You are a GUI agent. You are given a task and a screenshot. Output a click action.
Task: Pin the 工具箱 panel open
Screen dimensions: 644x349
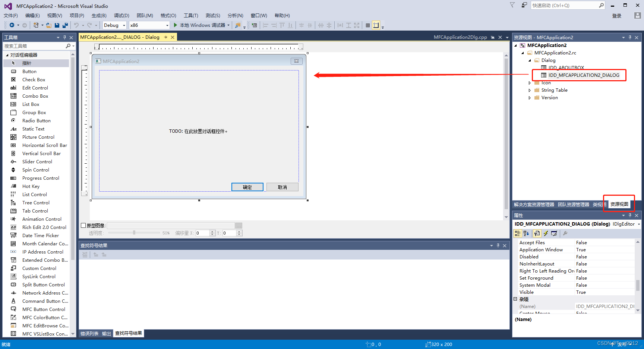64,37
